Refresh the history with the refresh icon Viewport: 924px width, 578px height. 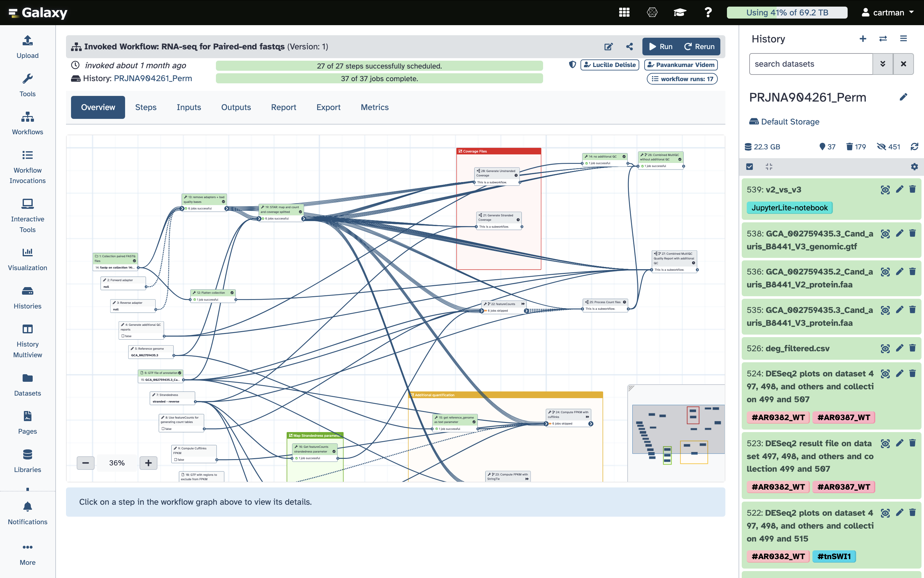tap(915, 147)
